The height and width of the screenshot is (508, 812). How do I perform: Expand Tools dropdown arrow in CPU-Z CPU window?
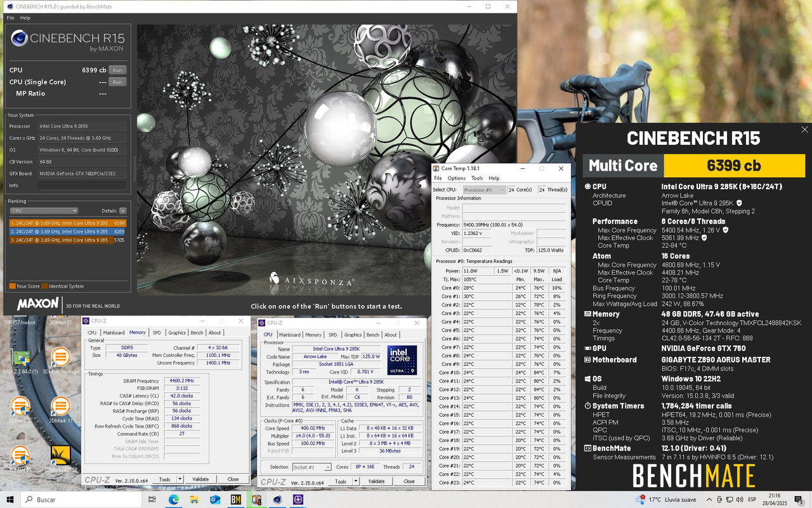(355, 481)
